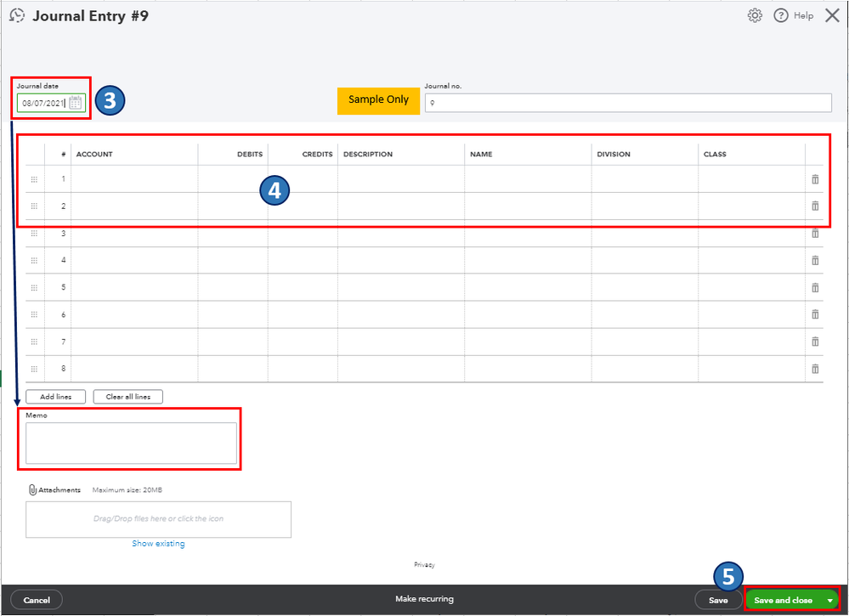Delete line 1 with trash icon
849x616 pixels.
[x=815, y=179]
